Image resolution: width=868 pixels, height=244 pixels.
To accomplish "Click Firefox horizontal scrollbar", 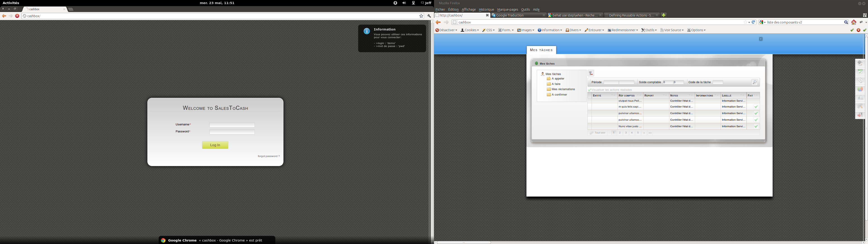I will [464, 242].
